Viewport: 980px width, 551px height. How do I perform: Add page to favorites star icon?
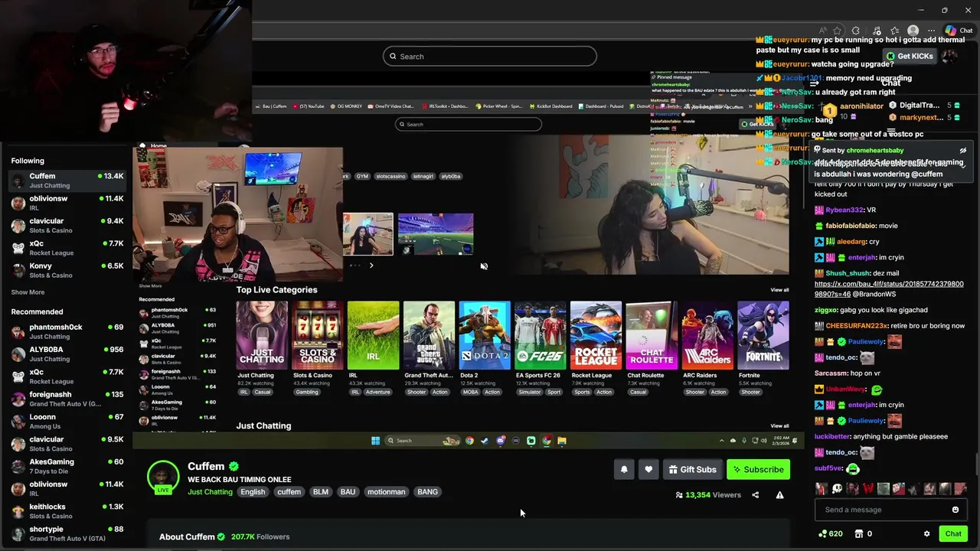point(838,31)
